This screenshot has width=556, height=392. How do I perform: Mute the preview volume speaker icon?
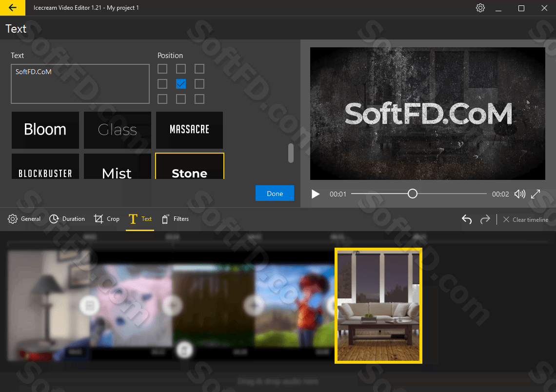click(x=519, y=194)
